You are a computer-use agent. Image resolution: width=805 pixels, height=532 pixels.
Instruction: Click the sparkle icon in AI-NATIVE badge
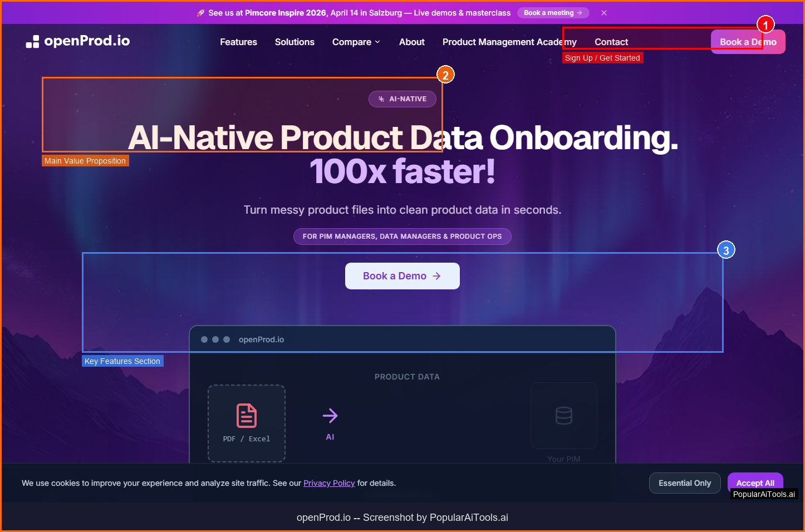tap(381, 99)
